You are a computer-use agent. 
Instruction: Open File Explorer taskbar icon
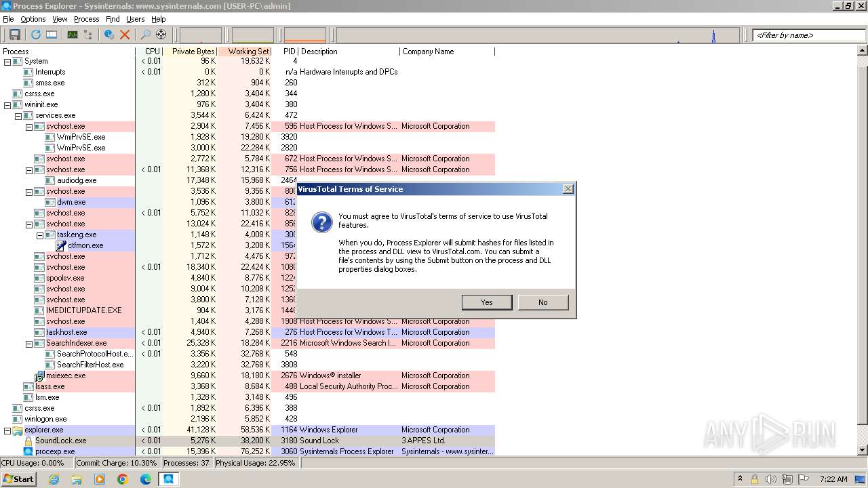click(77, 479)
